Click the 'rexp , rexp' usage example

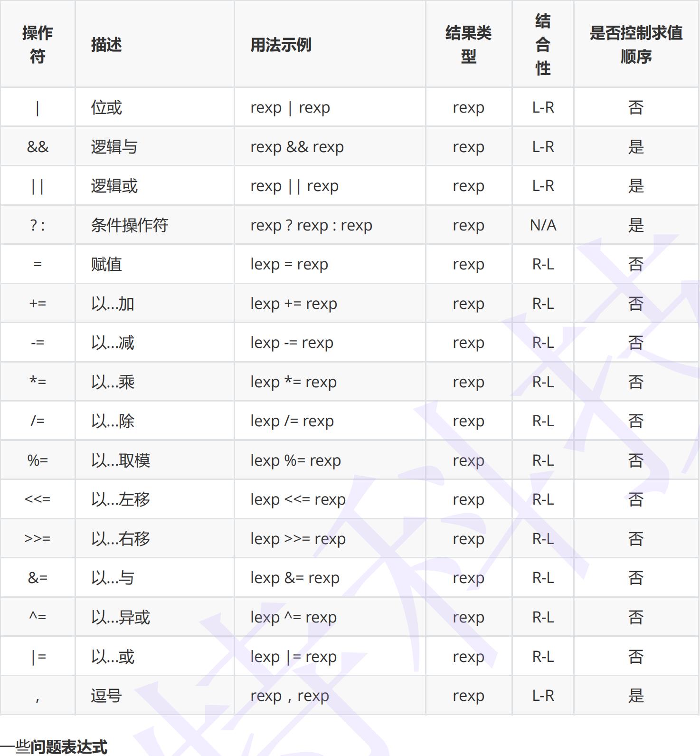pyautogui.click(x=290, y=696)
